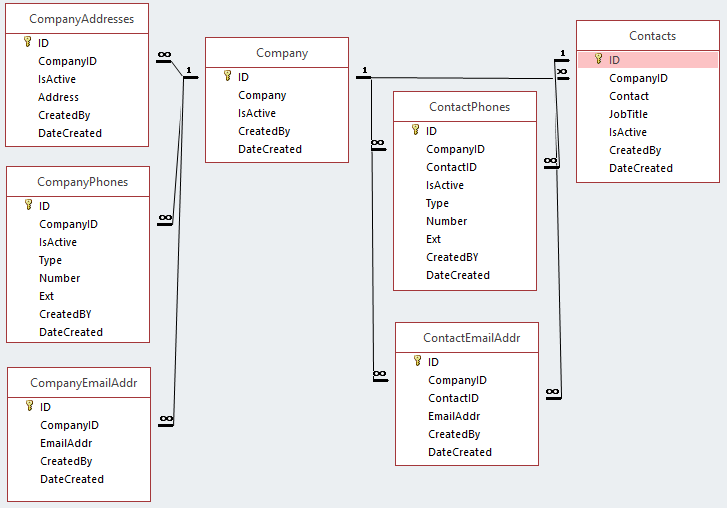
Task: Select IsActive field in CompanyAddresses table
Action: 57,79
